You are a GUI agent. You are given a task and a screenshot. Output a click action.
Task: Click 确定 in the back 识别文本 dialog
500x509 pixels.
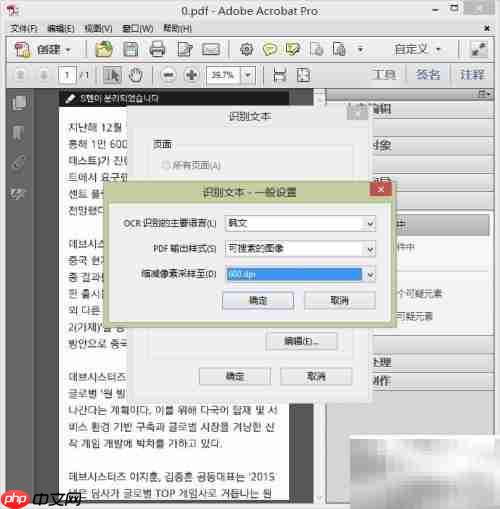click(235, 376)
